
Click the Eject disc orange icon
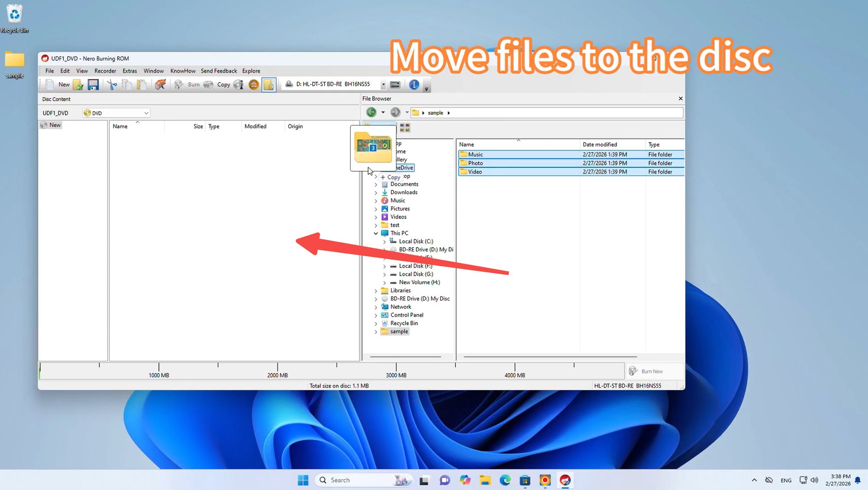click(x=254, y=85)
